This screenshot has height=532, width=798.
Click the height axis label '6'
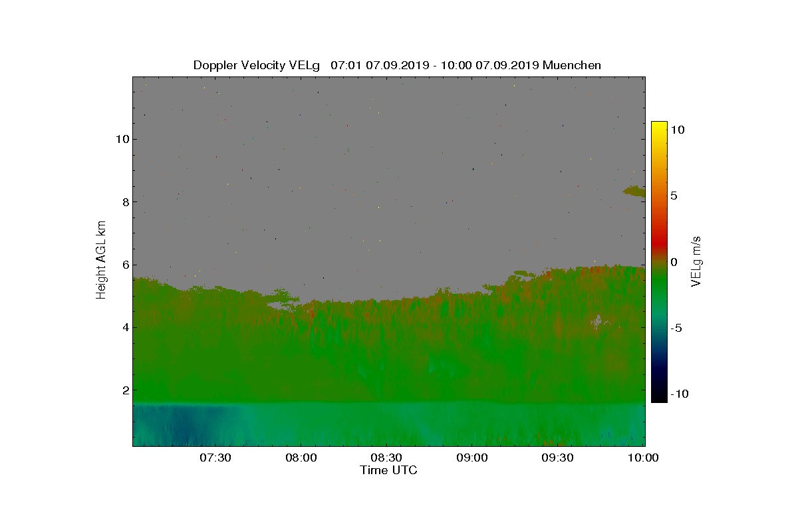(x=124, y=265)
